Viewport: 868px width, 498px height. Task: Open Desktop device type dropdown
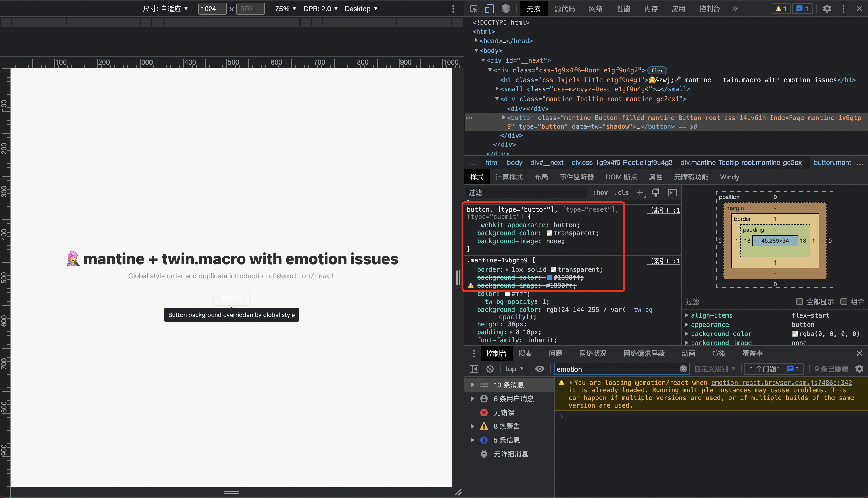[361, 9]
